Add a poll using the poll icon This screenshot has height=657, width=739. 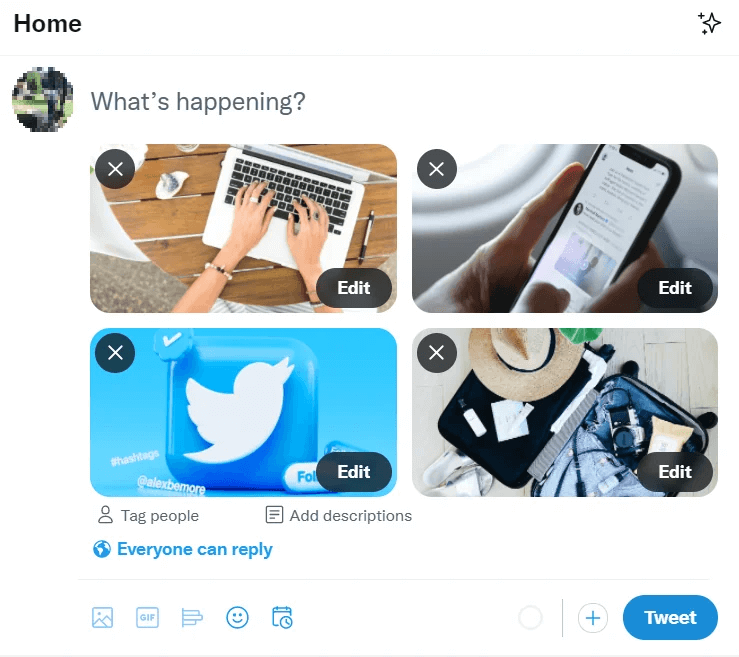tap(192, 617)
